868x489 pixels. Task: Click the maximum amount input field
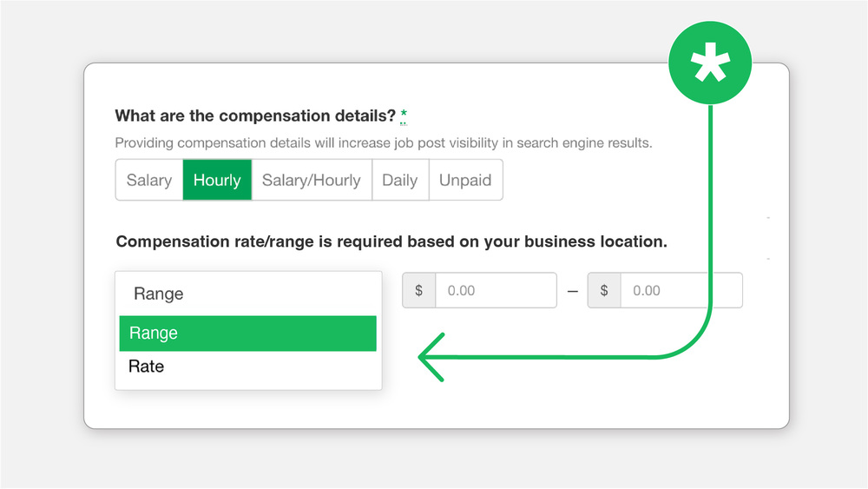point(681,290)
